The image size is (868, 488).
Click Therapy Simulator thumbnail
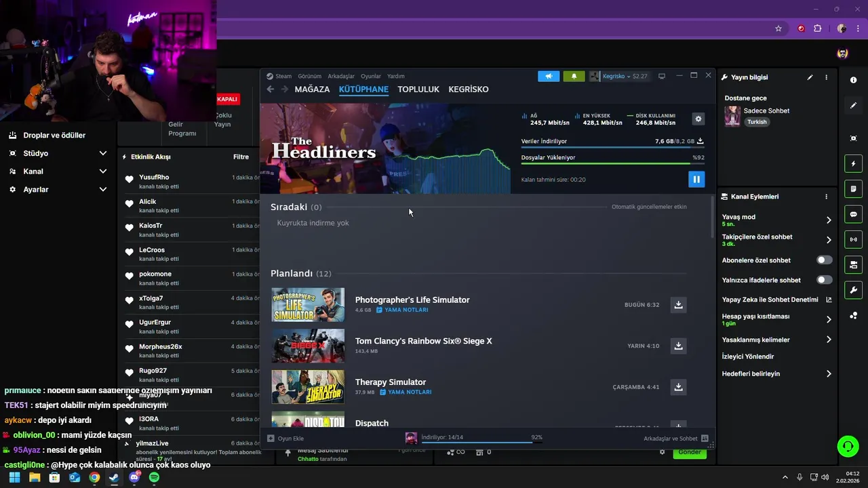(x=308, y=387)
